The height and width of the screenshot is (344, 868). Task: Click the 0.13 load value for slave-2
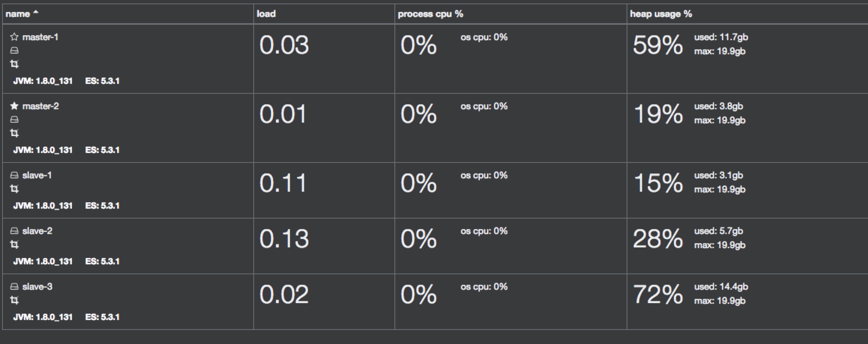(x=284, y=239)
